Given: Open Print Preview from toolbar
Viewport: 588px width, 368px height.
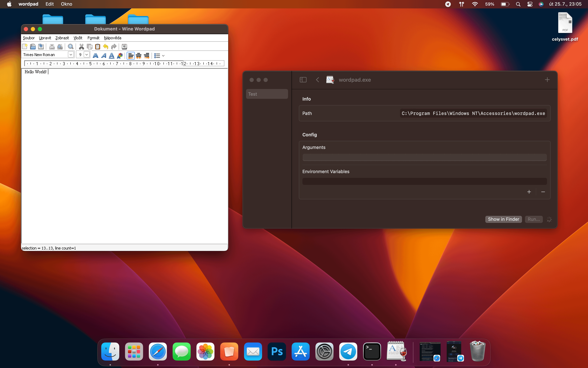Looking at the screenshot, I should 60,46.
